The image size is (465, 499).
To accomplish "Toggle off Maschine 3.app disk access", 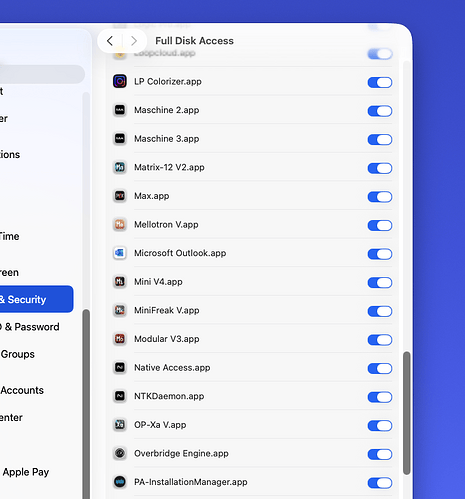I will pos(380,140).
